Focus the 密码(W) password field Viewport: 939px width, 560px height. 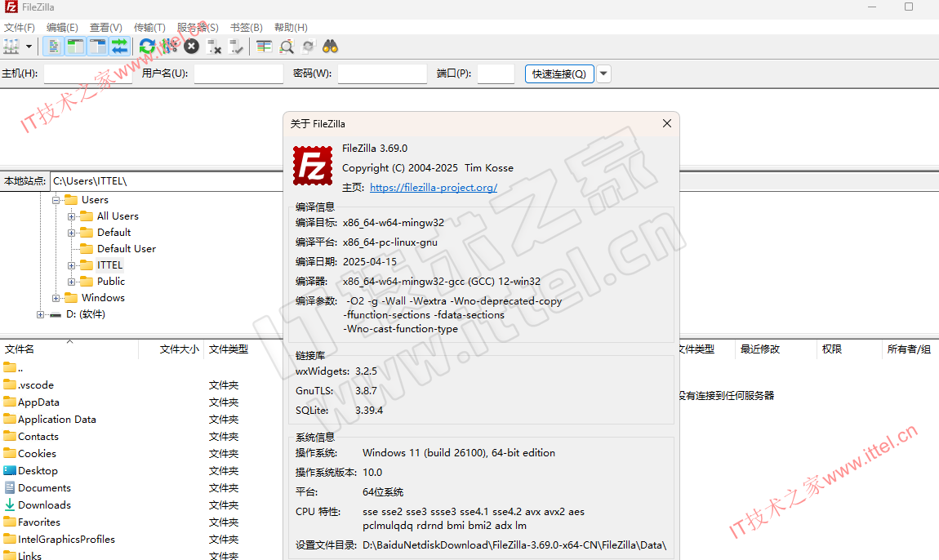pyautogui.click(x=382, y=73)
